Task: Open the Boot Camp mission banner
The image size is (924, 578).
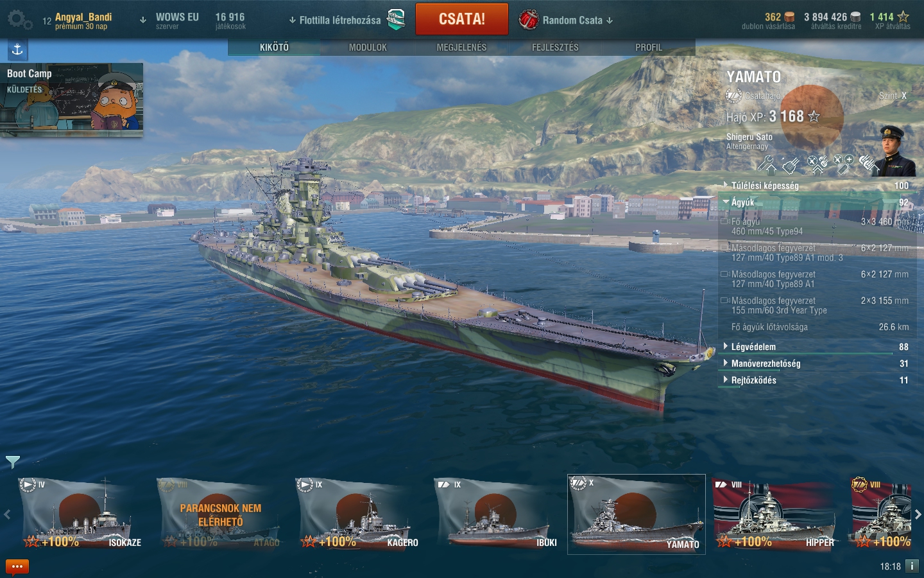Action: coord(72,100)
